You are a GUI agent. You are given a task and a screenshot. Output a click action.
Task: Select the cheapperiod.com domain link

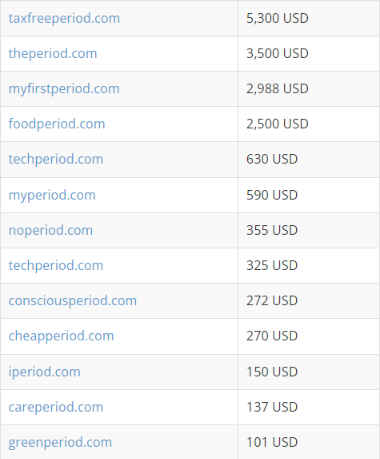point(61,336)
